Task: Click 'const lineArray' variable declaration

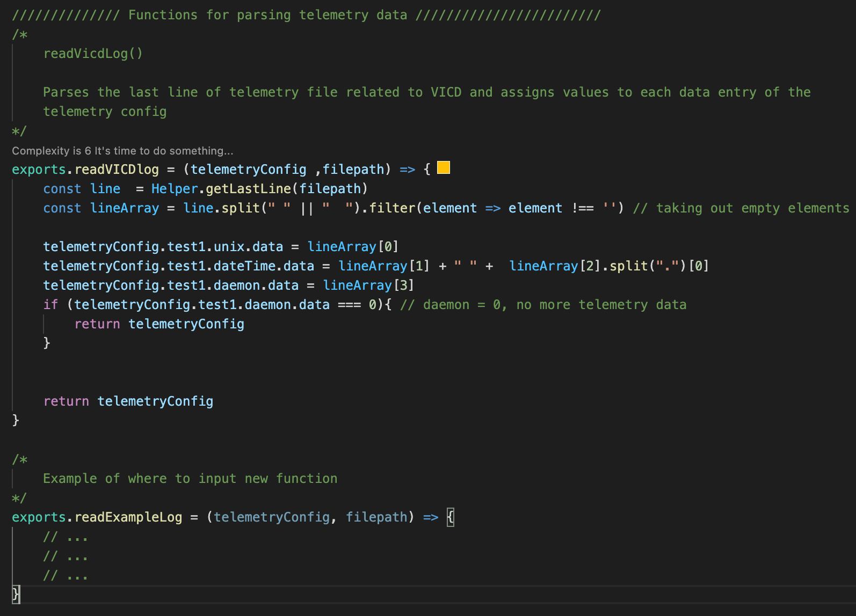Action: pyautogui.click(x=101, y=208)
